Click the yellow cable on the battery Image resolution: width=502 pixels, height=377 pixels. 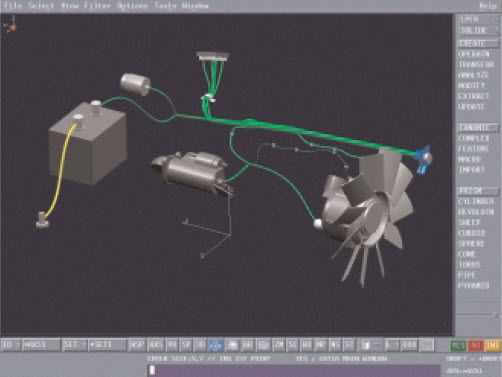[60, 171]
